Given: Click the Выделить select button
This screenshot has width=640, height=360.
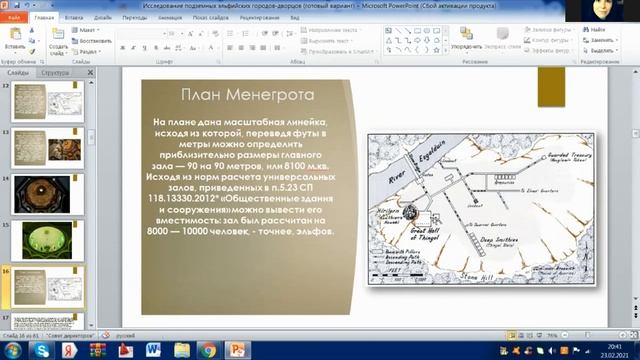Looking at the screenshot, I should click(x=600, y=50).
